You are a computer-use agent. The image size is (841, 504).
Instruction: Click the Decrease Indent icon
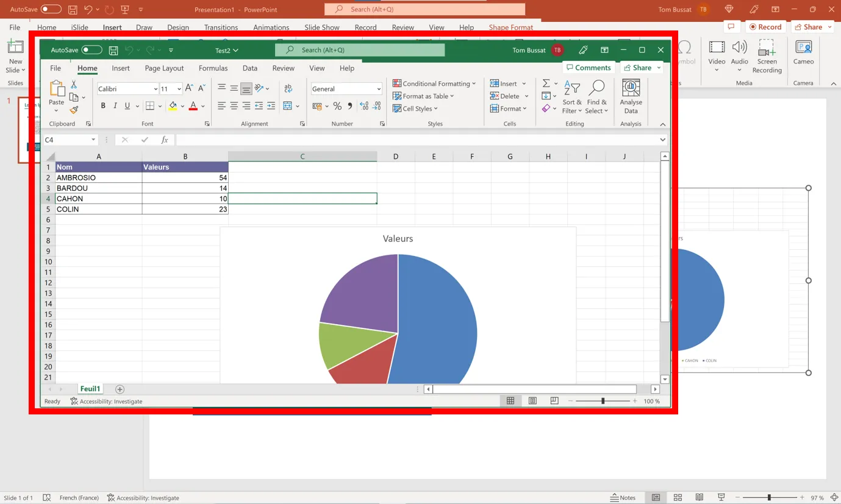(x=259, y=106)
